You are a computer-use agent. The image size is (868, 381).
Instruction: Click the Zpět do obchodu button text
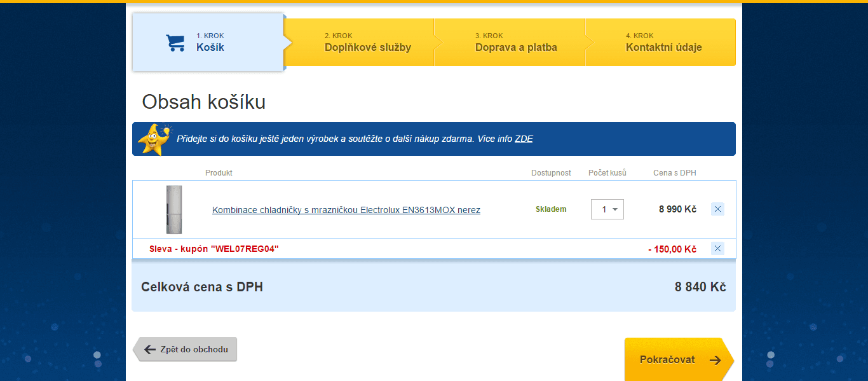194,349
